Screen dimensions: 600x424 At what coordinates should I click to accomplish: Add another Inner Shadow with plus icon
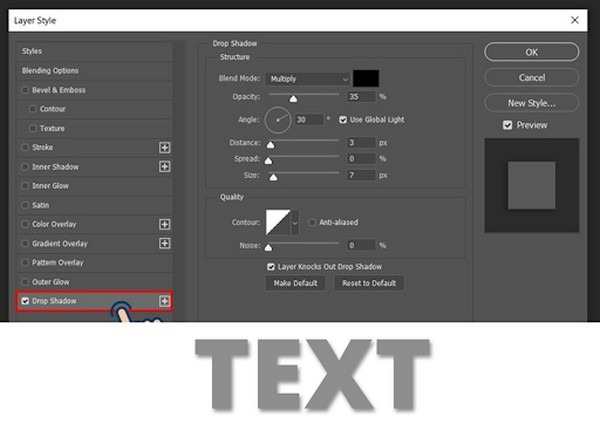tap(165, 166)
